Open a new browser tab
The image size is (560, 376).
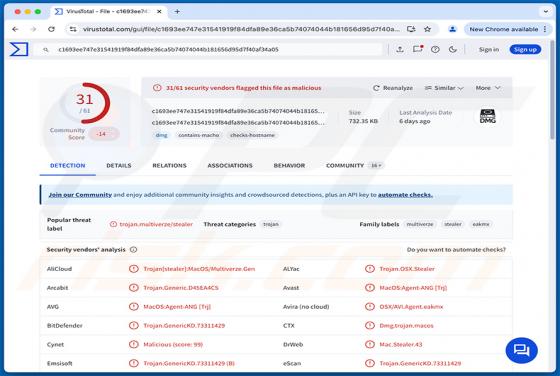(177, 11)
